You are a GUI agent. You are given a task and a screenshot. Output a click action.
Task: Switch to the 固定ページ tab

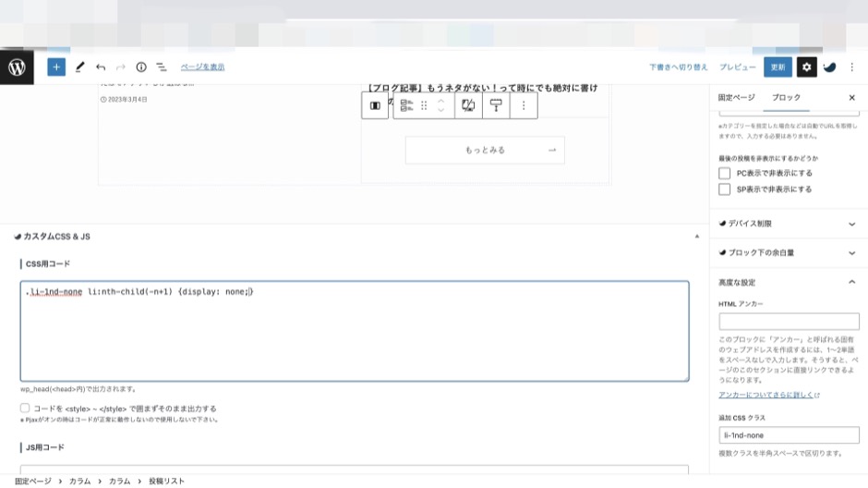pyautogui.click(x=736, y=97)
